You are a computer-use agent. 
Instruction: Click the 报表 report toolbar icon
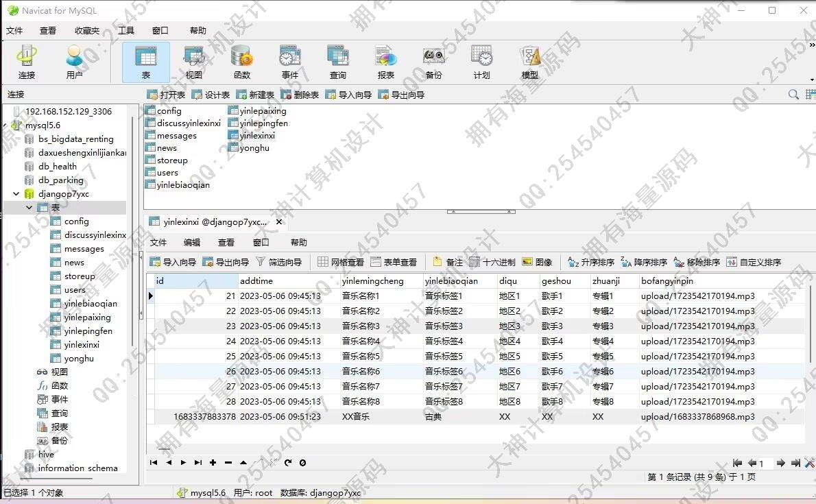tap(386, 62)
